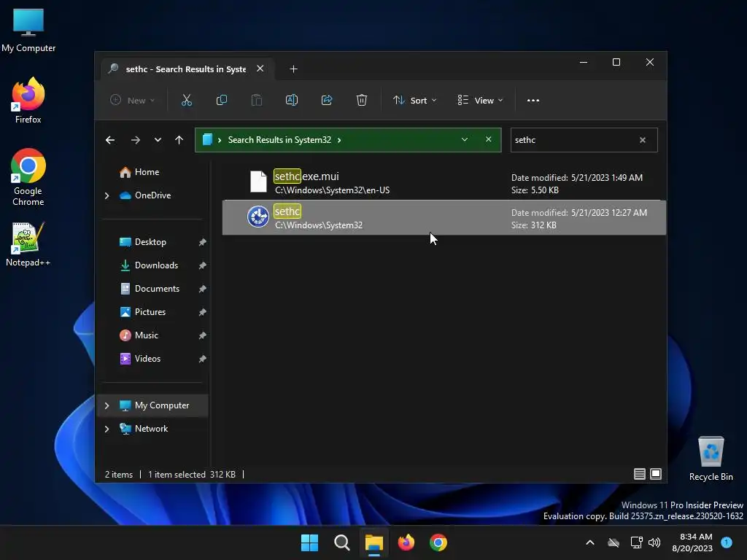Close the sethc search results tab

click(260, 69)
